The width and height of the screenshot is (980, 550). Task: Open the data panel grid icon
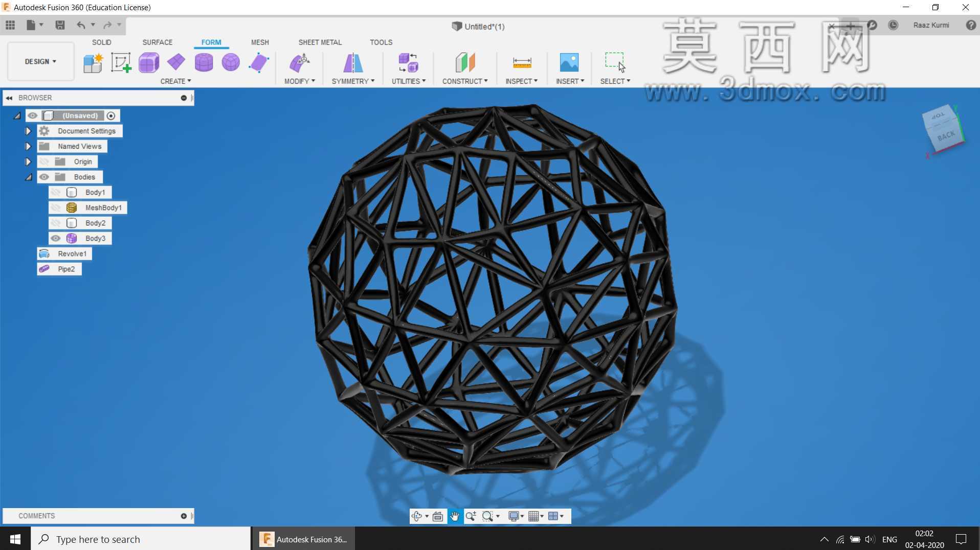pos(10,25)
